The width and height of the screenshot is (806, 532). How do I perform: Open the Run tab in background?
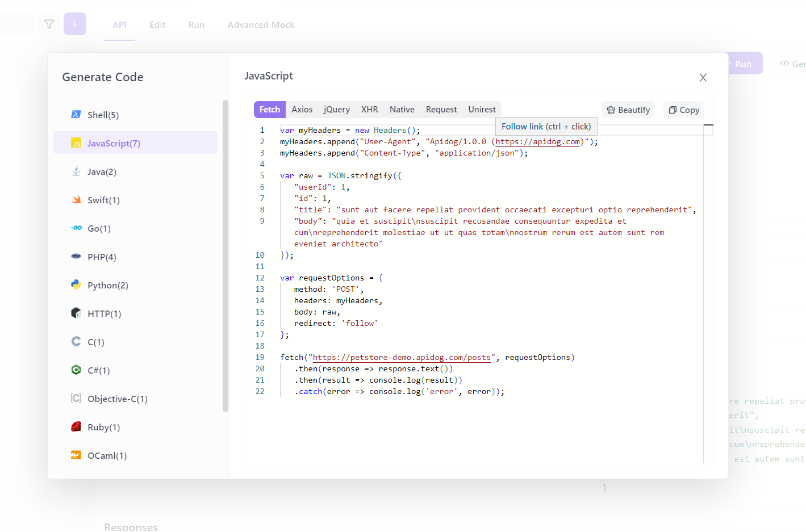click(x=197, y=25)
